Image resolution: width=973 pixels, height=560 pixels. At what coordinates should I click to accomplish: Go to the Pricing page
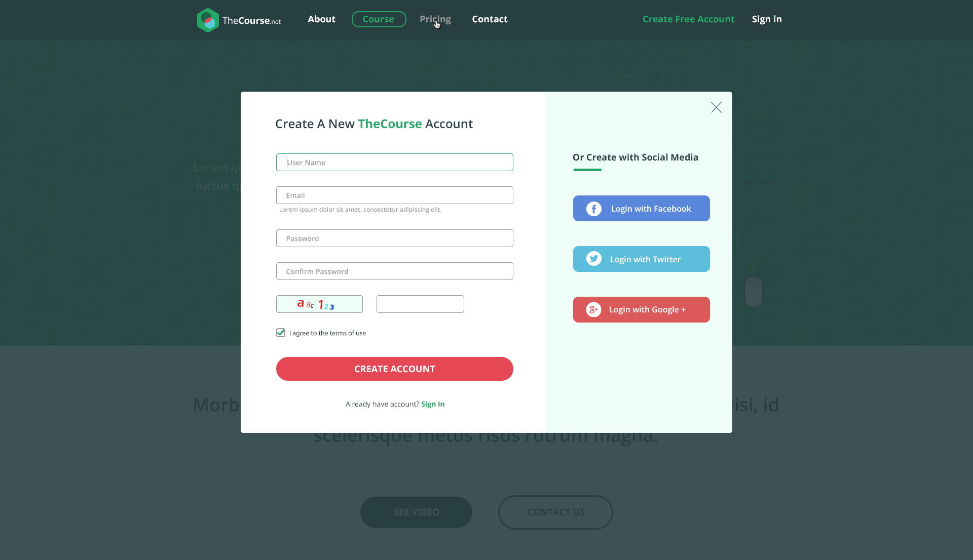pos(435,19)
